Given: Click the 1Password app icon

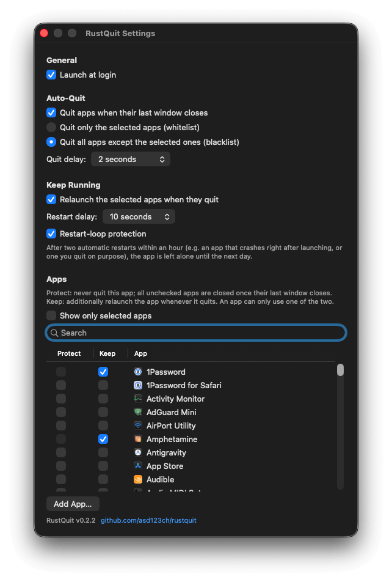Looking at the screenshot, I should 138,372.
